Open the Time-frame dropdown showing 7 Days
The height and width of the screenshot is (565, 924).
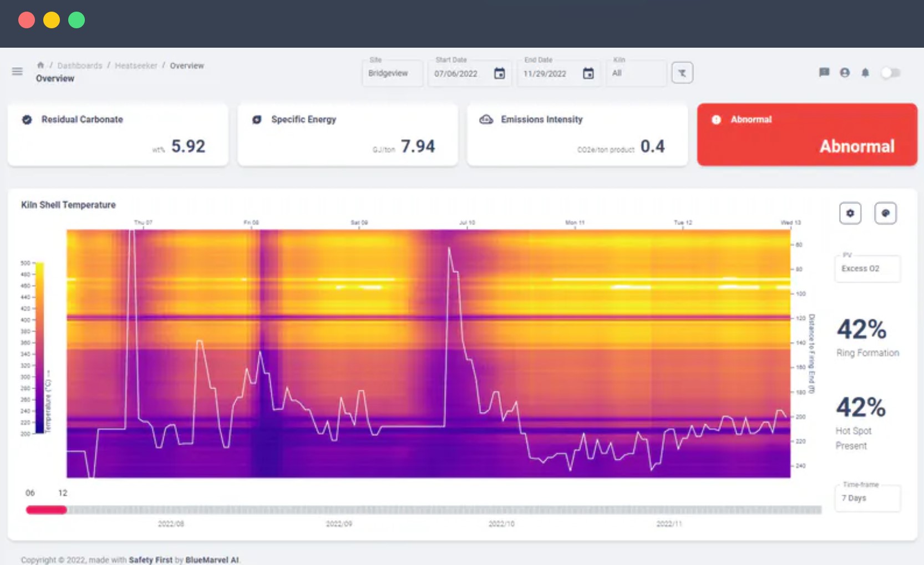tap(867, 498)
